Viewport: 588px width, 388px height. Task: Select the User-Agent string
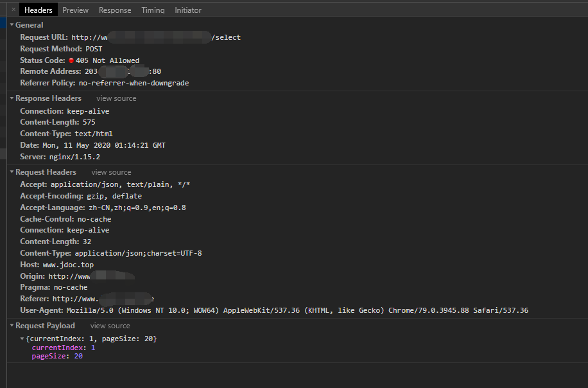[x=297, y=310]
